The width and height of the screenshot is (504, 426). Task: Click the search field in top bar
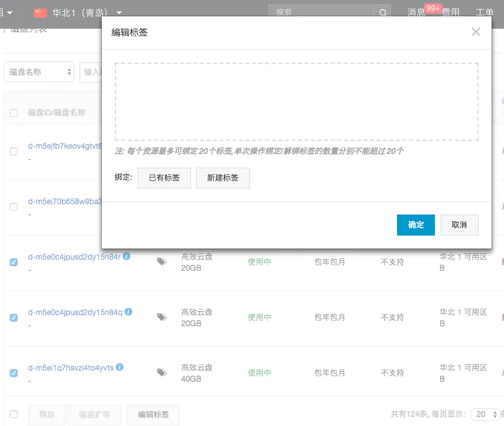point(321,12)
